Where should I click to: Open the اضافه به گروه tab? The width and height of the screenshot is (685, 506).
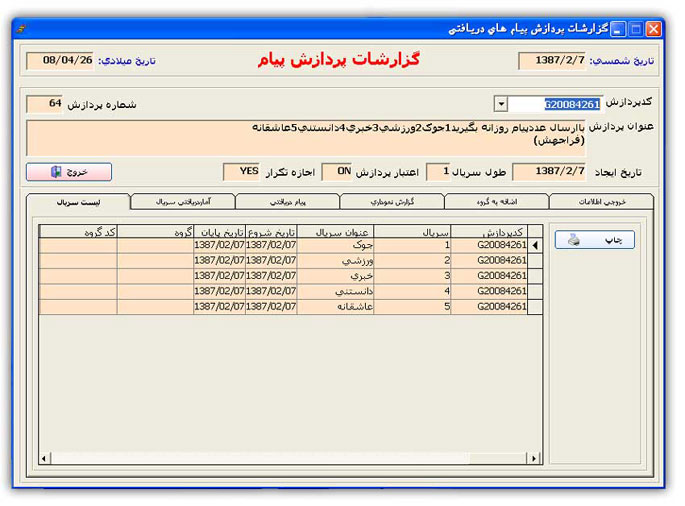coord(497,201)
